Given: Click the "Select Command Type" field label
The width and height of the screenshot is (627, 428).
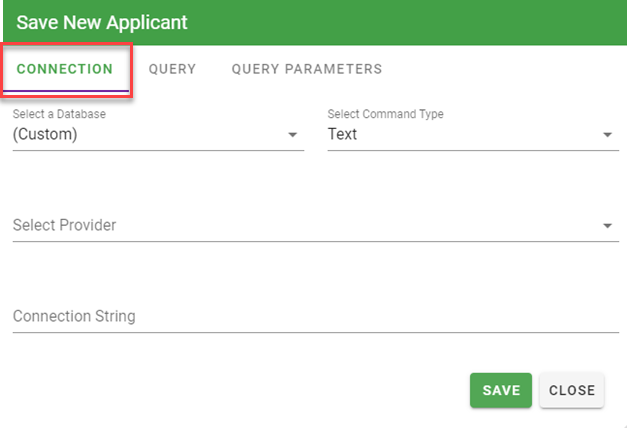Looking at the screenshot, I should [x=385, y=114].
